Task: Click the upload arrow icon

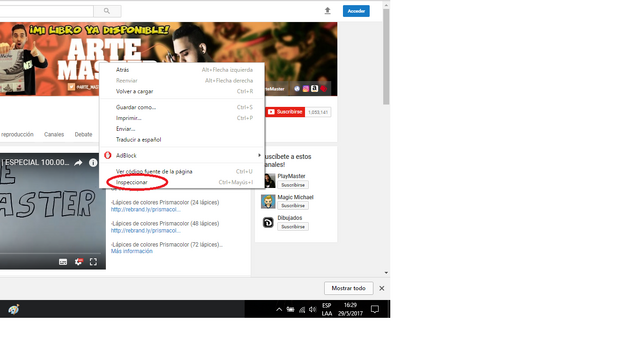Action: tap(327, 11)
